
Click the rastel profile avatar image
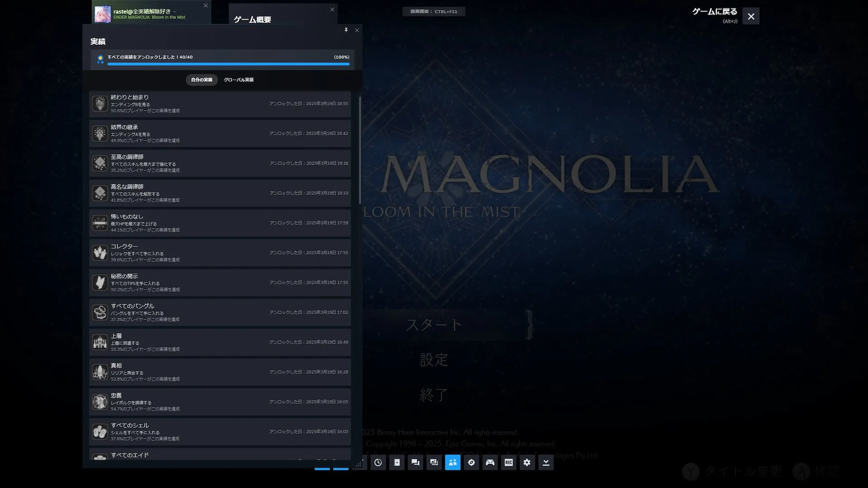[103, 14]
